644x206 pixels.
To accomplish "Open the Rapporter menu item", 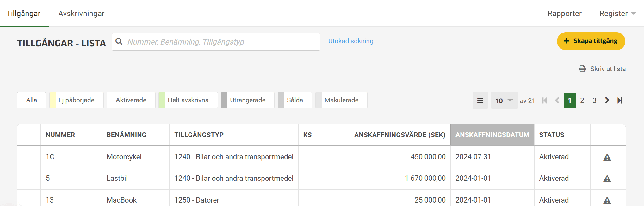I will [564, 14].
